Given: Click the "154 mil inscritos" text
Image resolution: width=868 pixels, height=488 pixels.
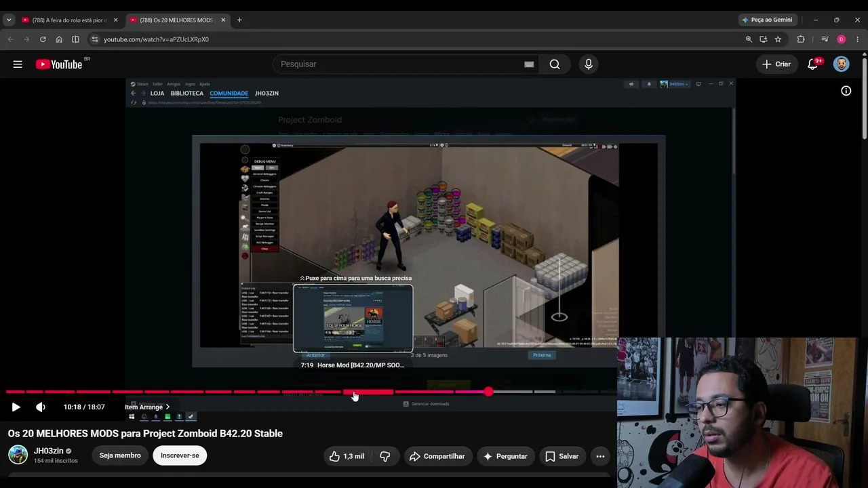Looking at the screenshot, I should click(x=56, y=461).
